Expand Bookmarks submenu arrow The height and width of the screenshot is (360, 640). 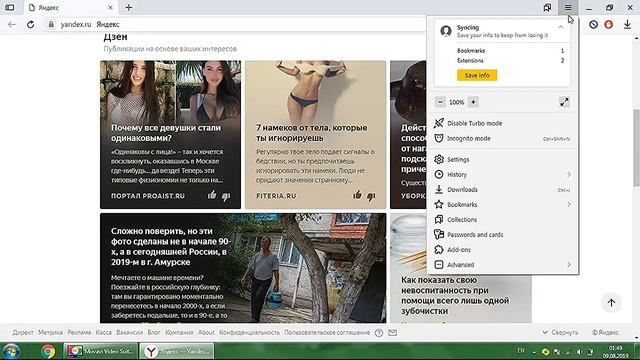click(569, 204)
